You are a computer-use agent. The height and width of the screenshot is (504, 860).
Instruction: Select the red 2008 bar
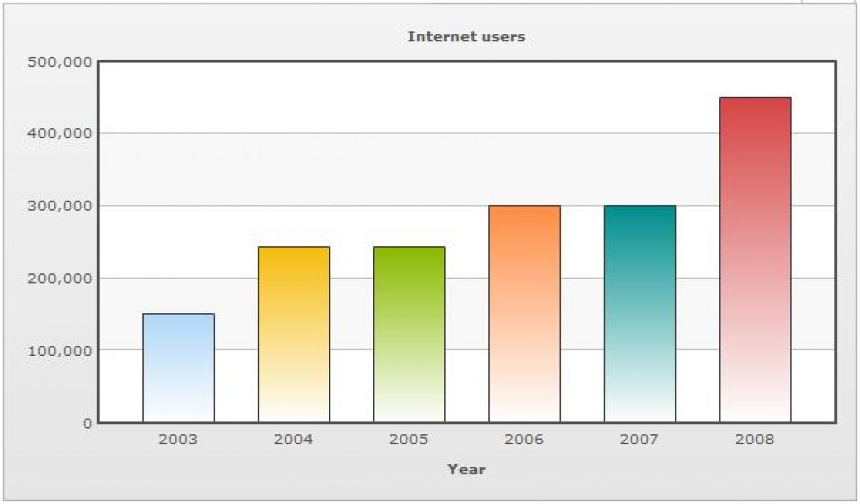point(755,260)
